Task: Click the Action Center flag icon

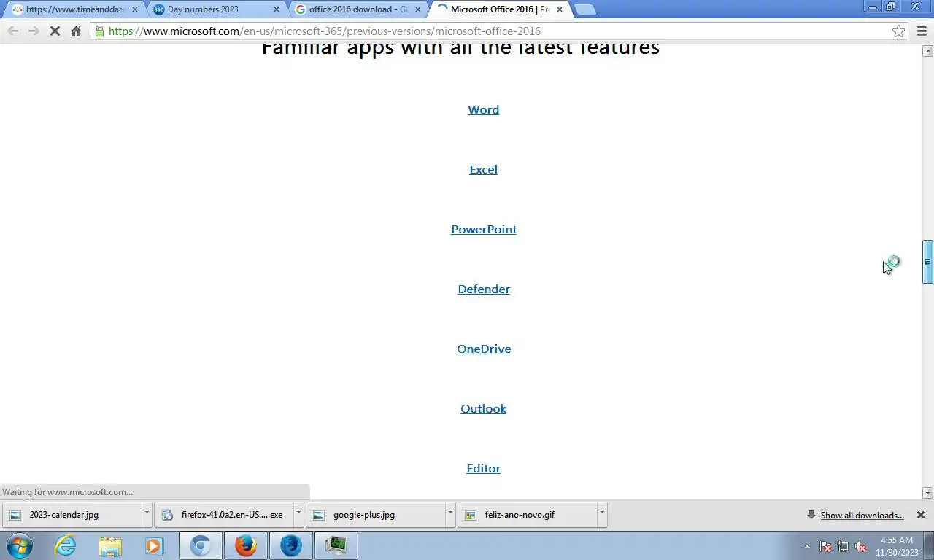Action: (x=825, y=546)
